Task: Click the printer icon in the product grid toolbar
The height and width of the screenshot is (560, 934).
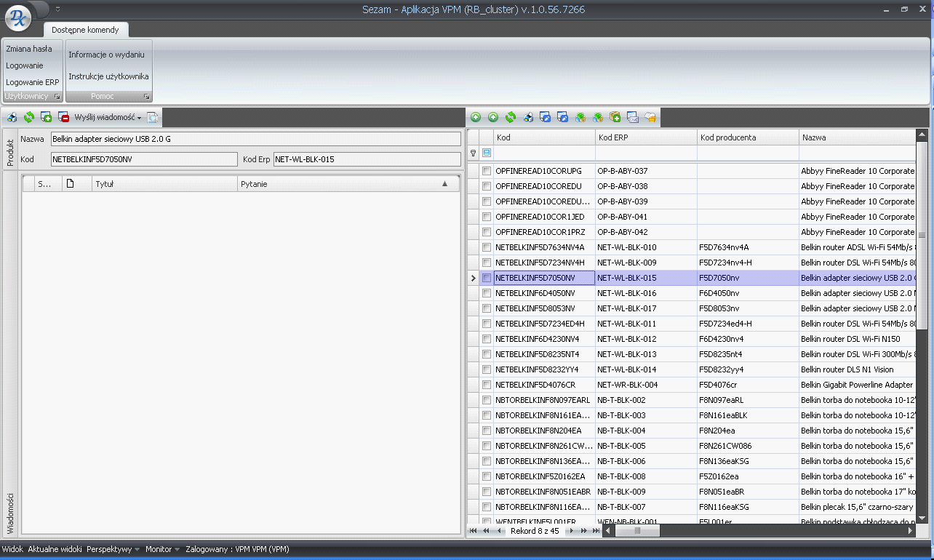Action: 528,117
